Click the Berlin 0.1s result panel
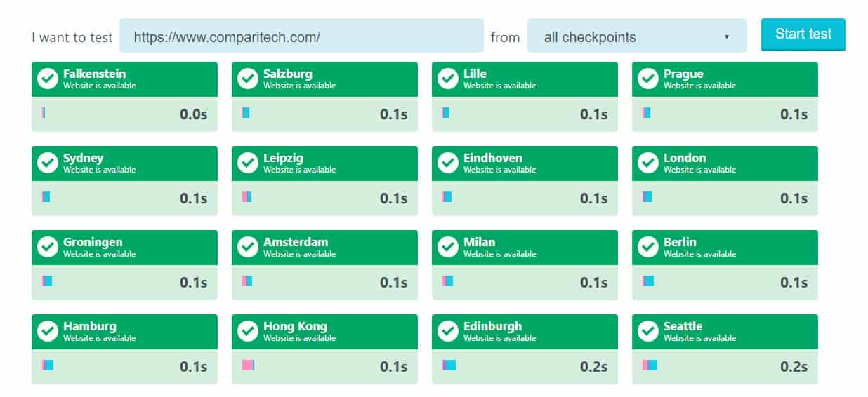This screenshot has width=868, height=397. point(725,282)
